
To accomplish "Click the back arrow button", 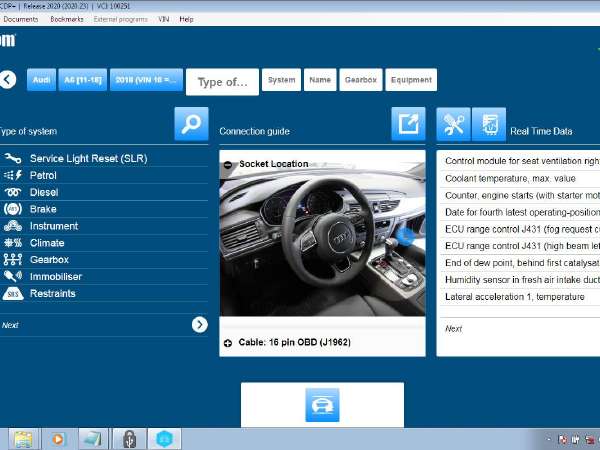I will point(8,80).
